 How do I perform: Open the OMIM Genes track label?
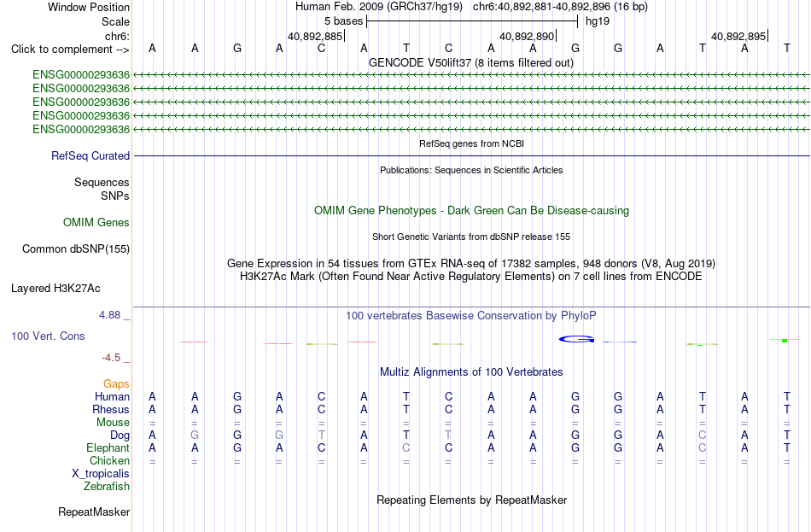point(96,223)
